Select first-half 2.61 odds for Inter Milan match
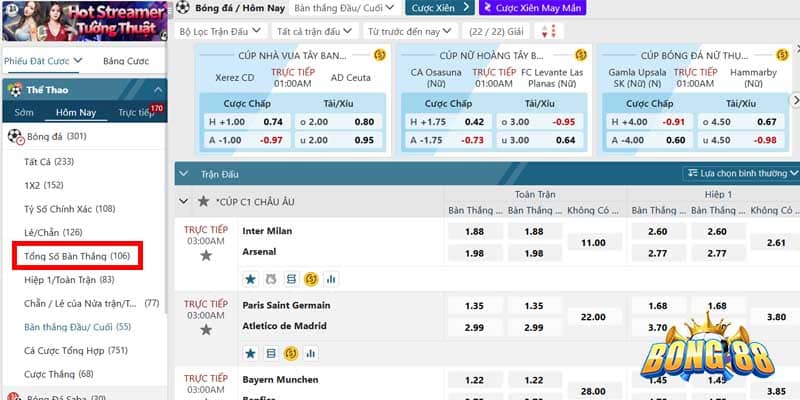 pyautogui.click(x=776, y=243)
